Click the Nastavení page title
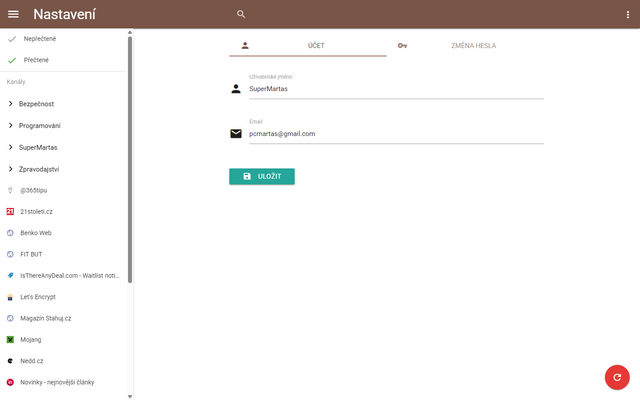This screenshot has height=400, width=640. click(x=64, y=14)
